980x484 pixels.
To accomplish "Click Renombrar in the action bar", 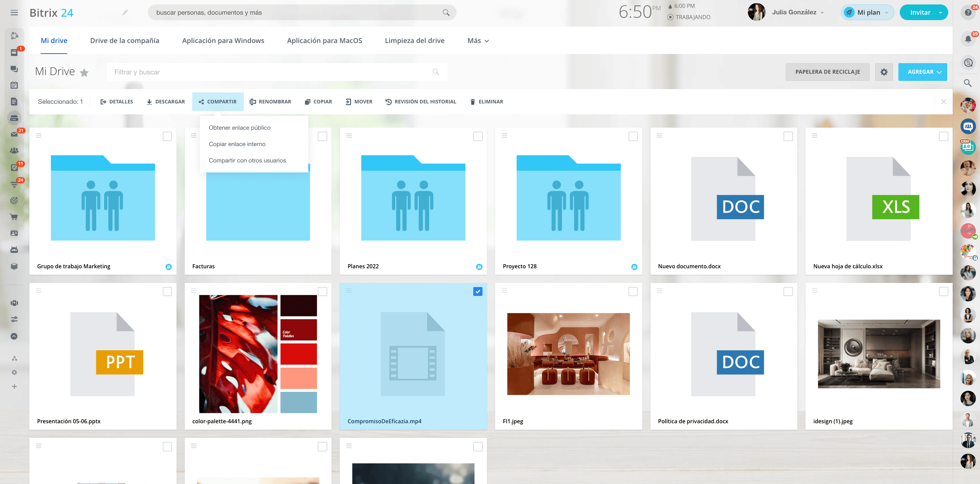I will [x=270, y=101].
